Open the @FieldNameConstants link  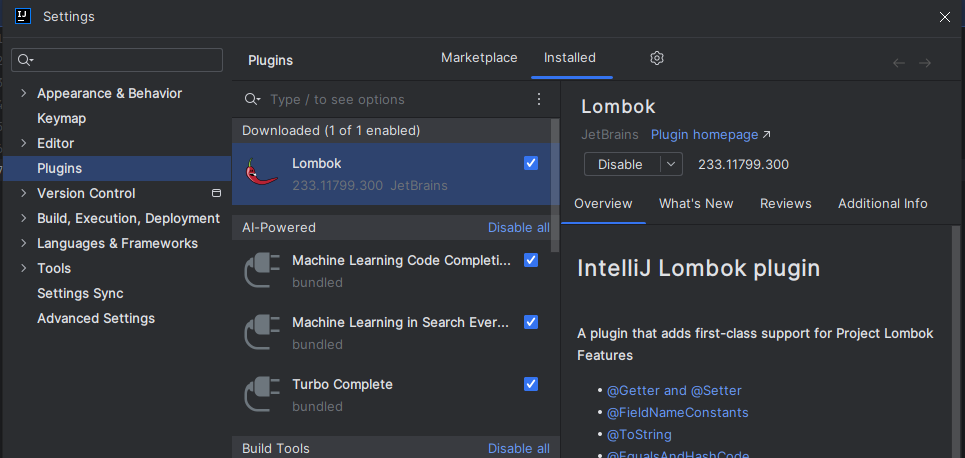pos(678,412)
